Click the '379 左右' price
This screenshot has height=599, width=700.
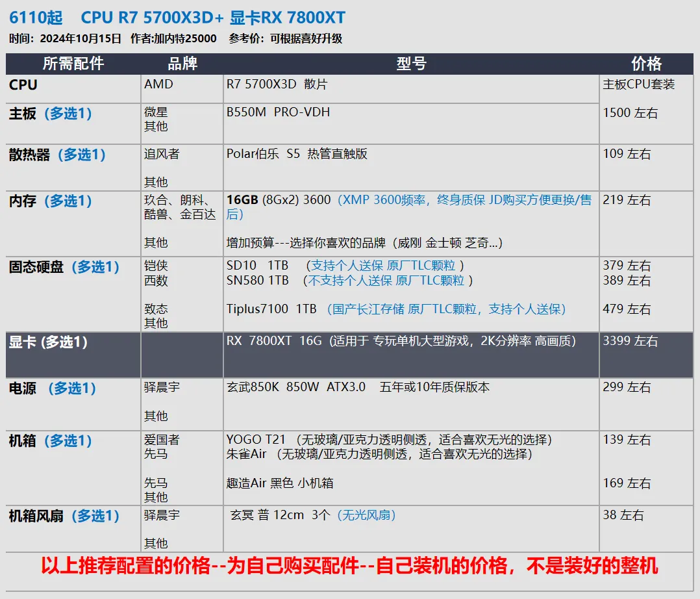point(627,266)
